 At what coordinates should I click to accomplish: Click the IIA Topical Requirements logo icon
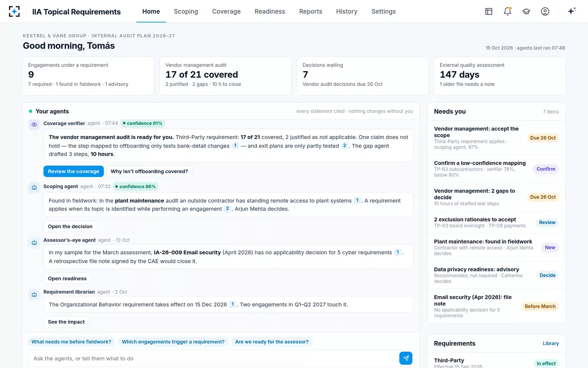14,11
